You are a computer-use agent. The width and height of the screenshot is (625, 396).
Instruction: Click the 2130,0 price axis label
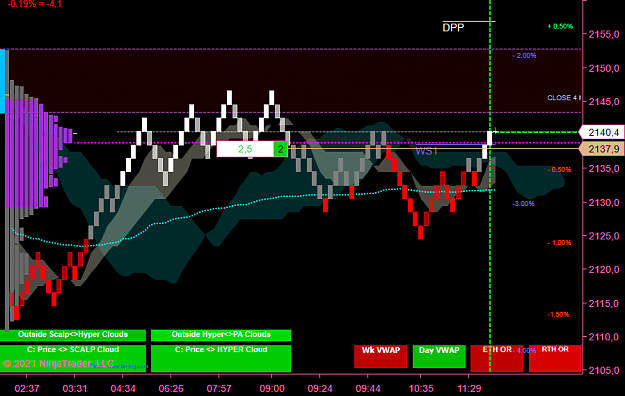pyautogui.click(x=604, y=203)
